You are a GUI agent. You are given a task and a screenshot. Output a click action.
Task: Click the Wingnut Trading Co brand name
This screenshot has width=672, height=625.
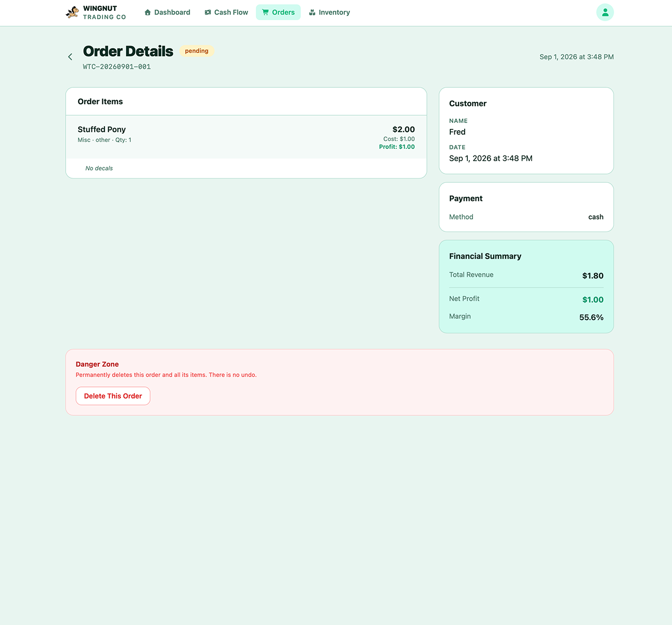[104, 12]
